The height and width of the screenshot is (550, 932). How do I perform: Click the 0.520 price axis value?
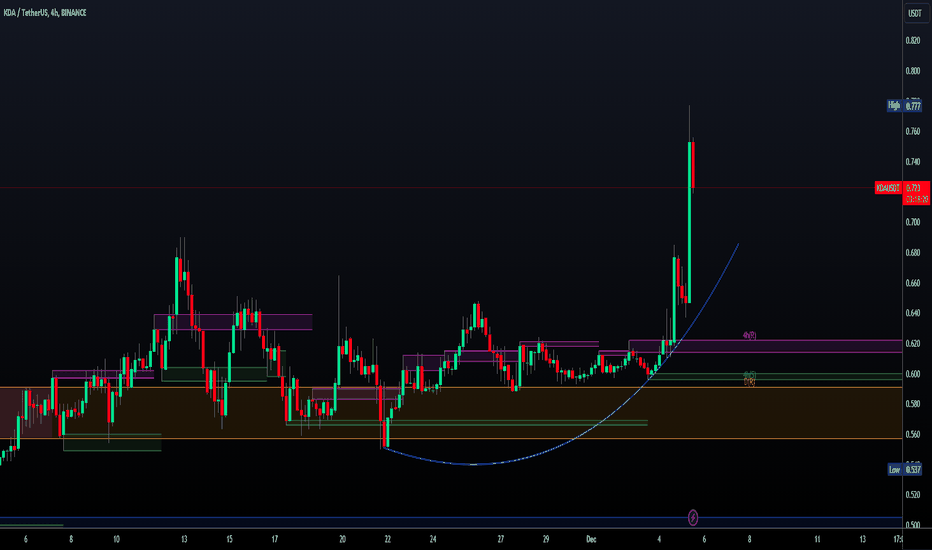coord(912,495)
